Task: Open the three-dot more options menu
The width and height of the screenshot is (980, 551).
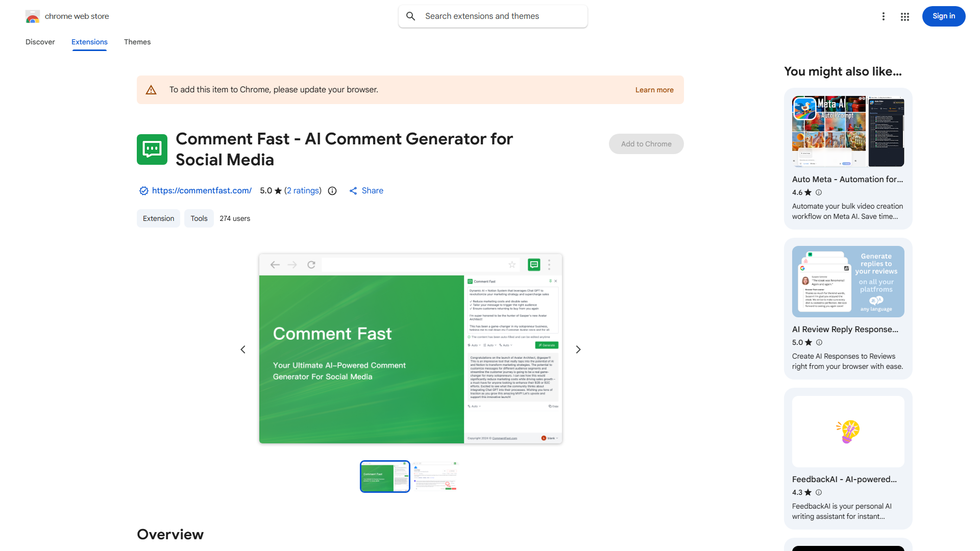Action: 883,16
